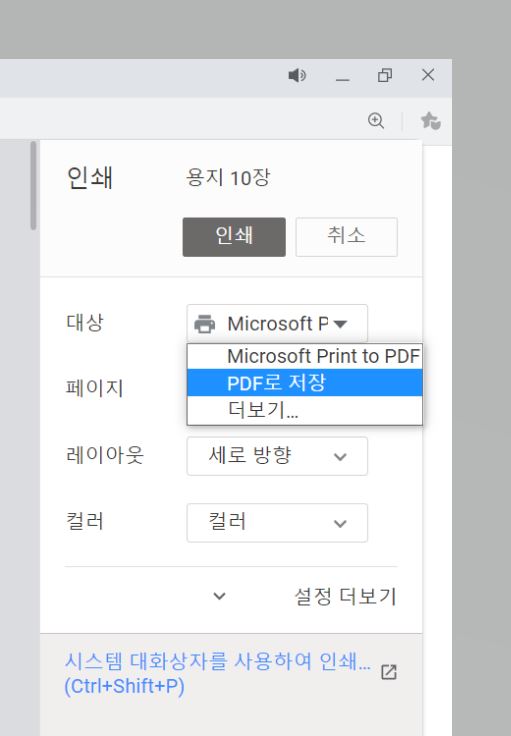511x736 pixels.
Task: Open 시스템 대화상자를 사용하여 인쇄 link
Action: click(x=217, y=673)
